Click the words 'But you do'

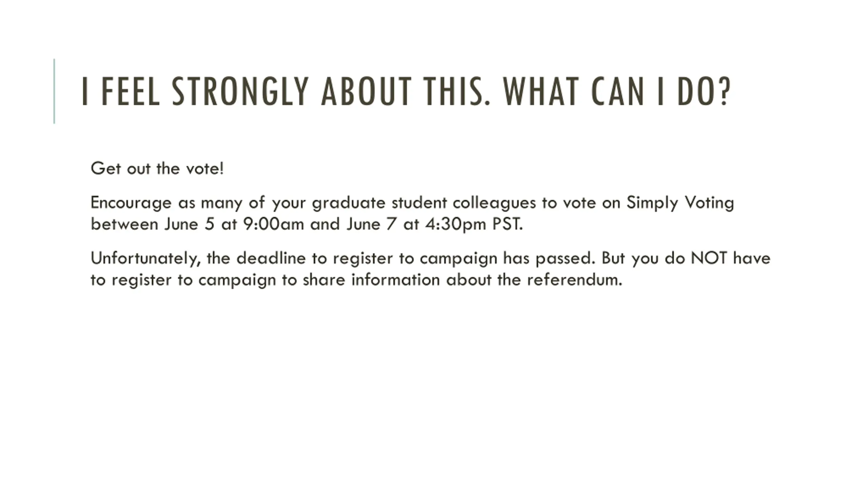point(643,259)
